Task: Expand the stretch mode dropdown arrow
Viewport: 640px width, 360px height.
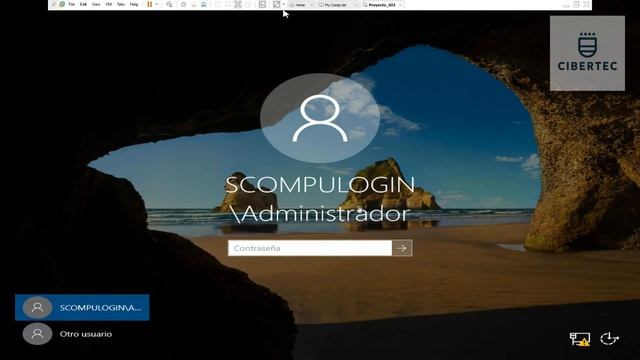Action: (x=284, y=4)
